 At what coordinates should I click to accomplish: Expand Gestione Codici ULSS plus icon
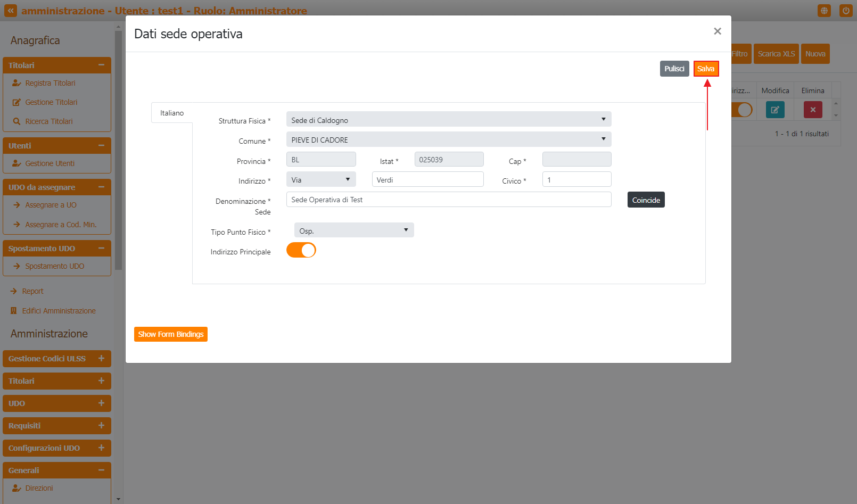101,359
